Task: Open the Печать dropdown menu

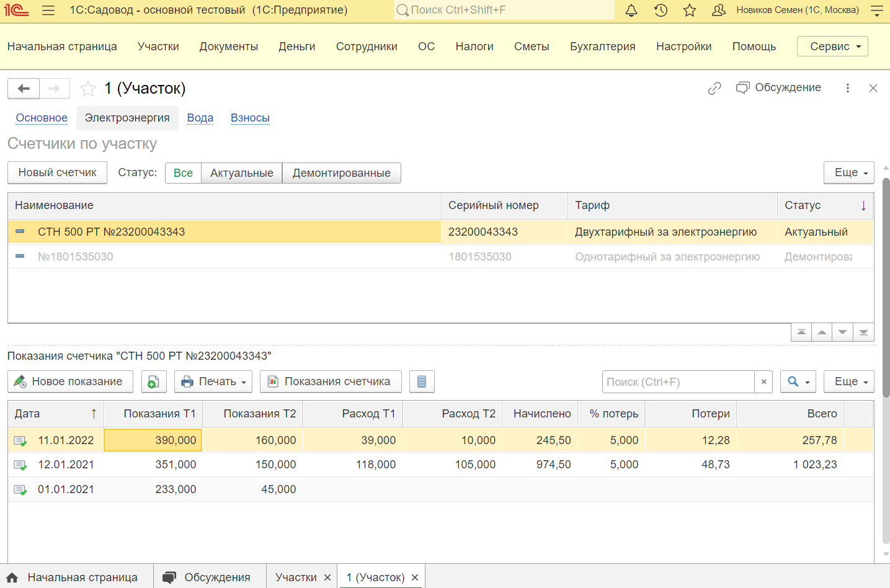Action: coord(214,382)
